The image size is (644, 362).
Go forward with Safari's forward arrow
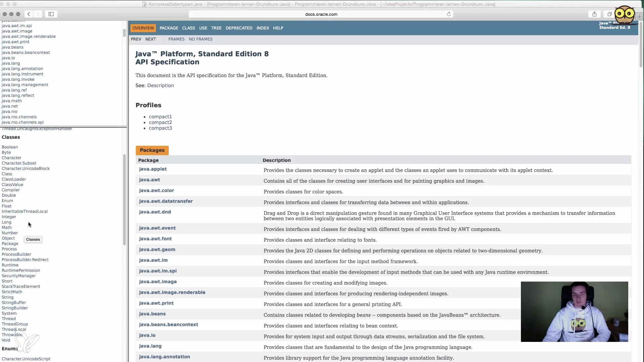pos(38,14)
